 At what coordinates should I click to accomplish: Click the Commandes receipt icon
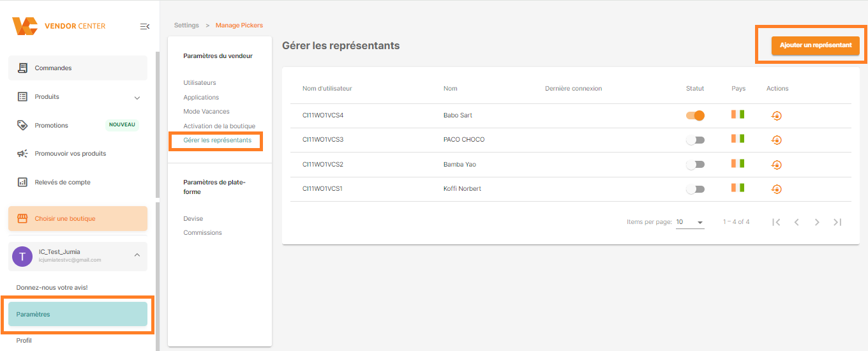[23, 68]
